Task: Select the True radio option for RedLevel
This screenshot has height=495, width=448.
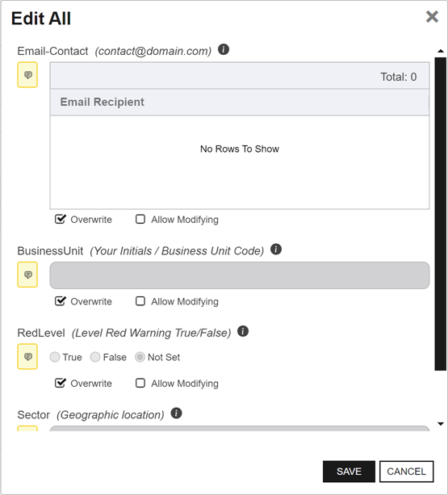Action: coord(55,357)
